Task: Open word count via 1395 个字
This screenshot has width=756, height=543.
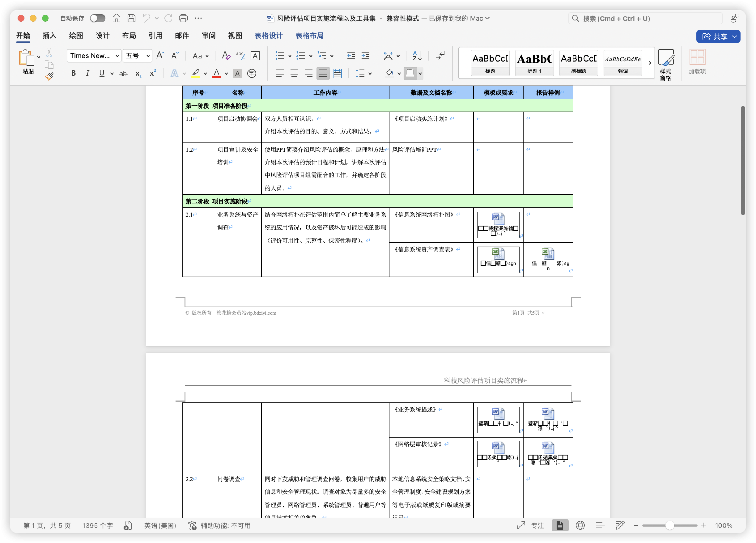Action: [97, 525]
